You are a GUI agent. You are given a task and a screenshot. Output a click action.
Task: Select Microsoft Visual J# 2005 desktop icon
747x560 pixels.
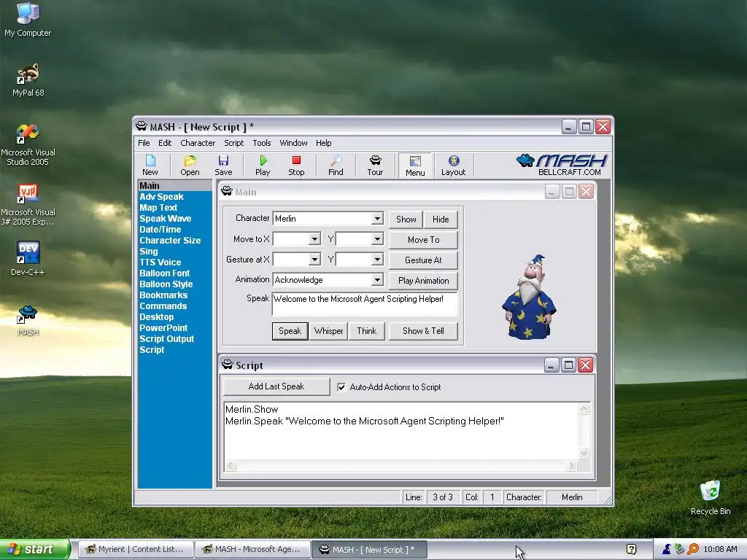pyautogui.click(x=28, y=205)
